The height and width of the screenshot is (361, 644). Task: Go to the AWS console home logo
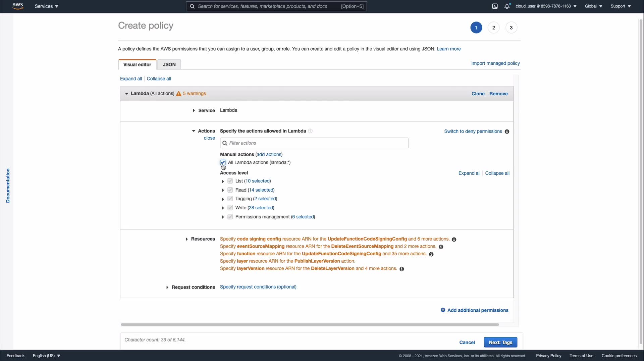tap(18, 6)
